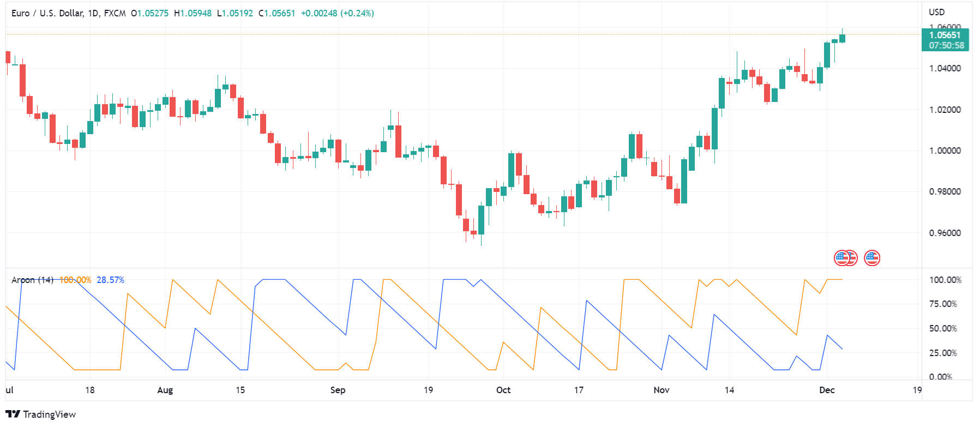
Task: Click the Sep label on the time axis
Action: (x=338, y=390)
